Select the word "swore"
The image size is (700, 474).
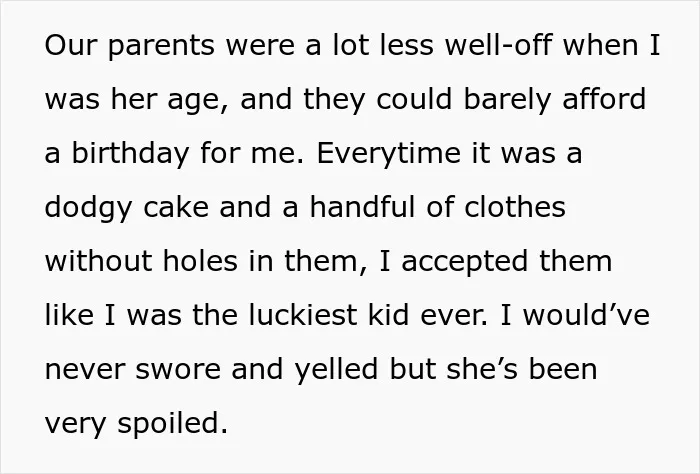(x=178, y=370)
